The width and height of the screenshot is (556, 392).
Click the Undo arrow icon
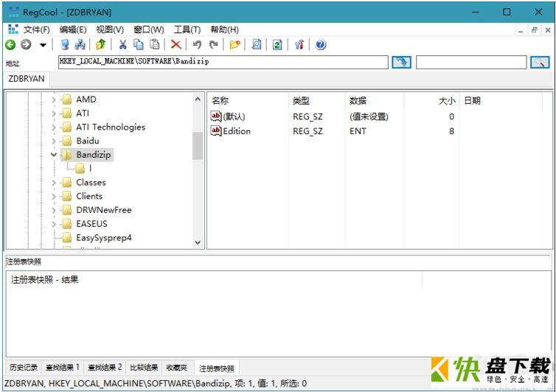click(x=197, y=45)
